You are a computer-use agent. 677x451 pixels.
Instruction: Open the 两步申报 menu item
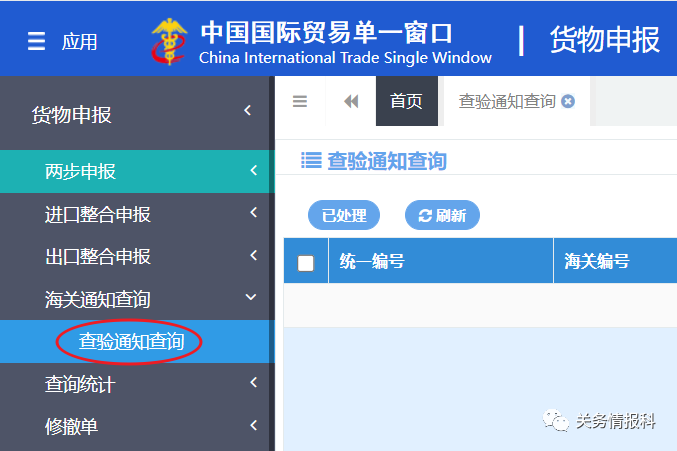point(136,171)
